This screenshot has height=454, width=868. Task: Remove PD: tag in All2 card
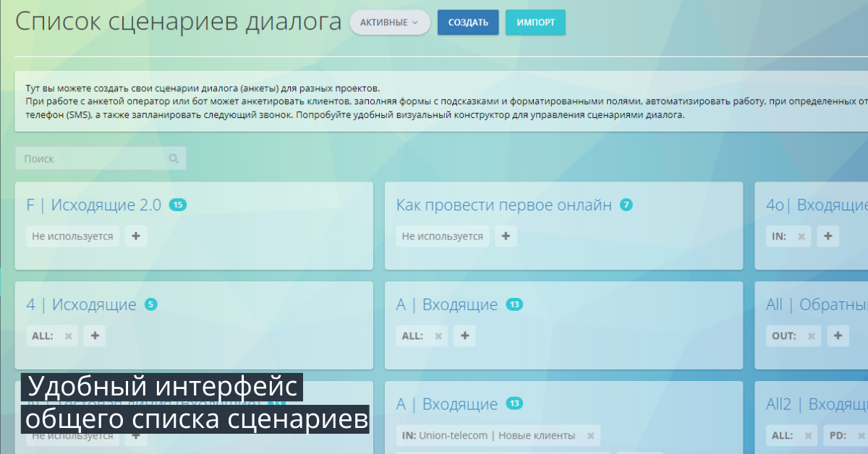click(x=861, y=436)
